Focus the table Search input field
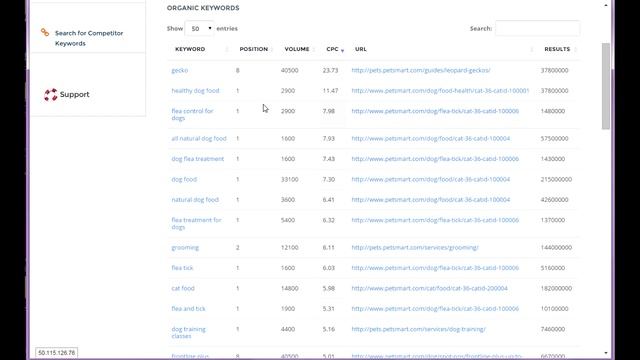 click(537, 29)
